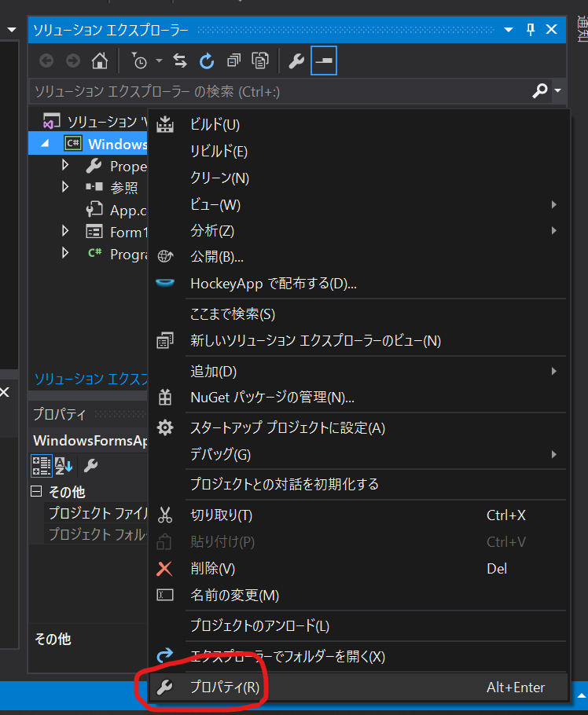This screenshot has width=588, height=715.
Task: Click Alphabetical sort icon in Properties panel
Action: 64,466
